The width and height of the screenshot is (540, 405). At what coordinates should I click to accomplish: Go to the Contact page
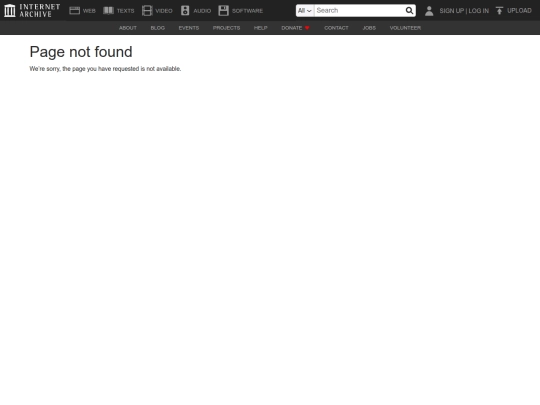coord(336,28)
